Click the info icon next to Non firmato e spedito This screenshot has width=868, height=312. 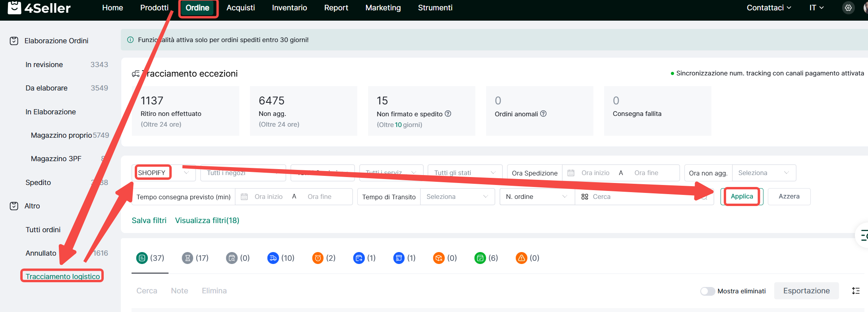click(x=448, y=114)
